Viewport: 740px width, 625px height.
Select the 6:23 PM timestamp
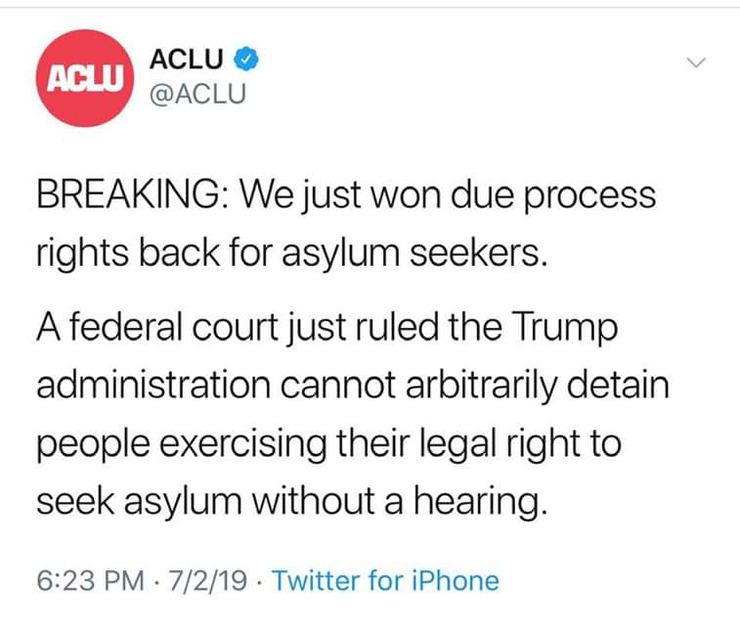pos(91,581)
